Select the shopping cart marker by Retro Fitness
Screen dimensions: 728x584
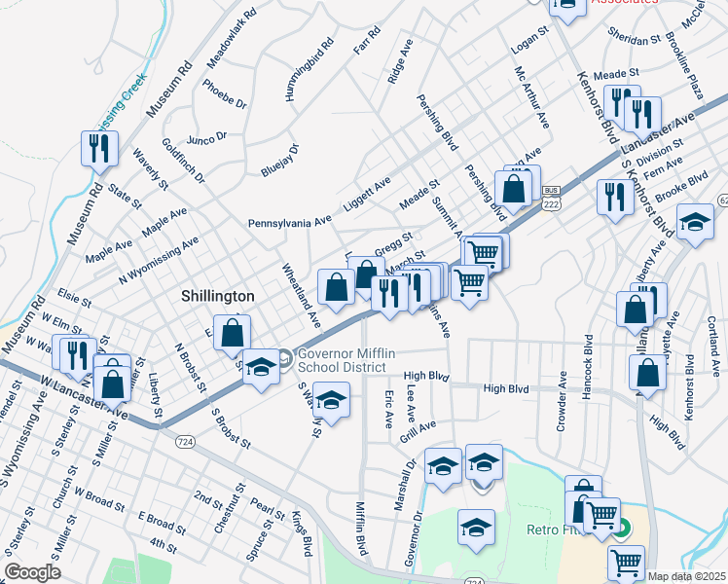tap(601, 516)
